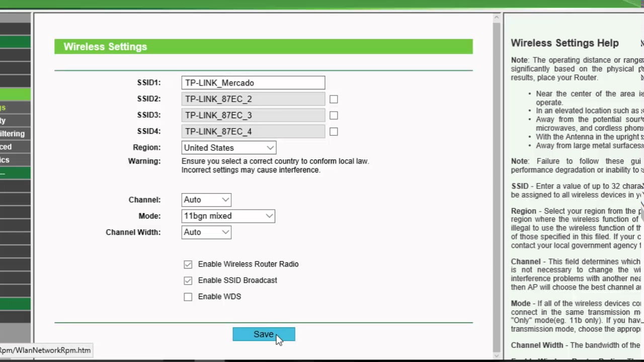
Task: Click the SSID1 network name field
Action: 253,83
